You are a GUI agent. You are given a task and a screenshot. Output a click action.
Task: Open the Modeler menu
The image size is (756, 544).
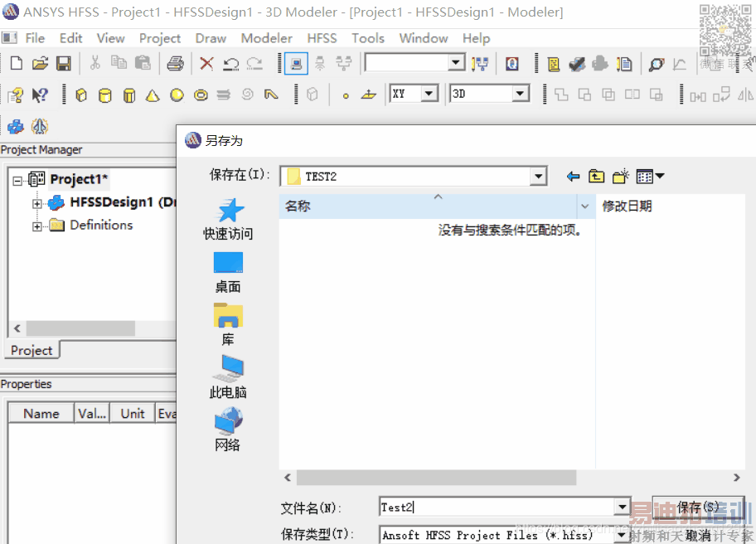(267, 38)
